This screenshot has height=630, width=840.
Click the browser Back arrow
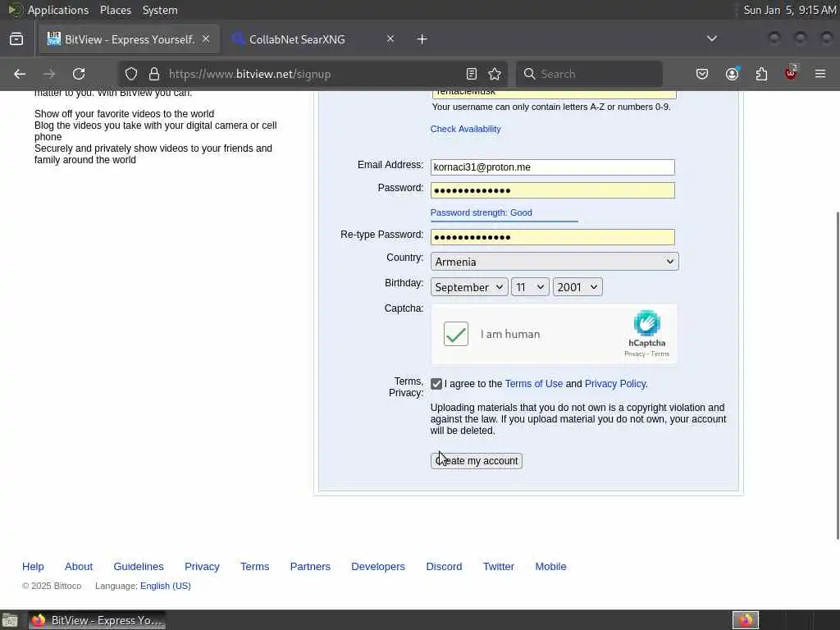pyautogui.click(x=20, y=74)
